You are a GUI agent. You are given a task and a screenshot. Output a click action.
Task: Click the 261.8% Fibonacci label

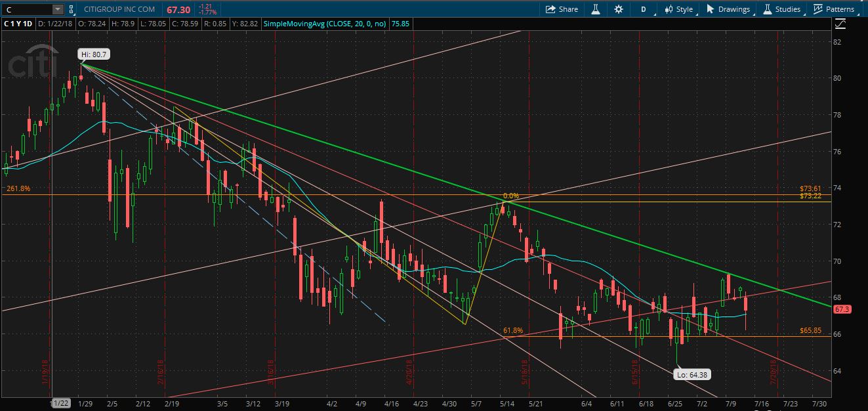18,188
